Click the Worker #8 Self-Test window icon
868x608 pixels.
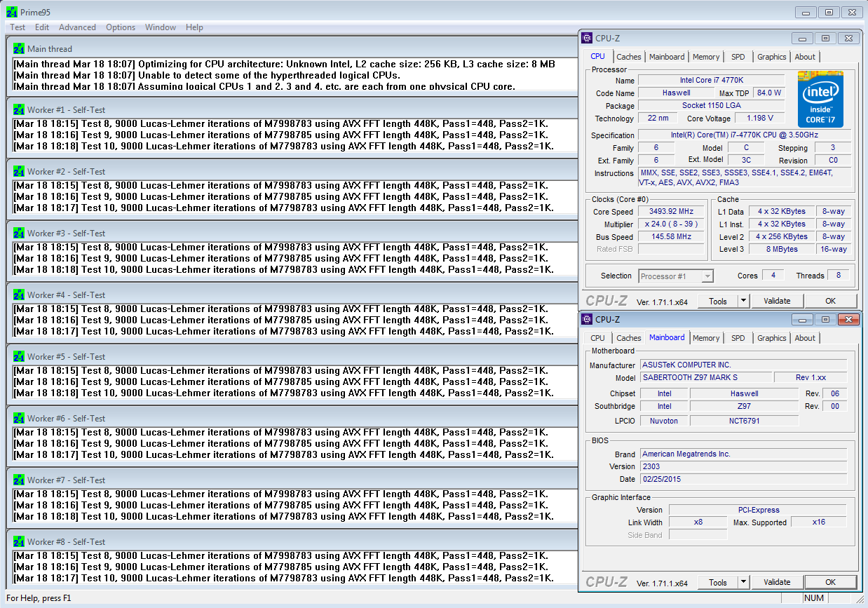pyautogui.click(x=19, y=542)
